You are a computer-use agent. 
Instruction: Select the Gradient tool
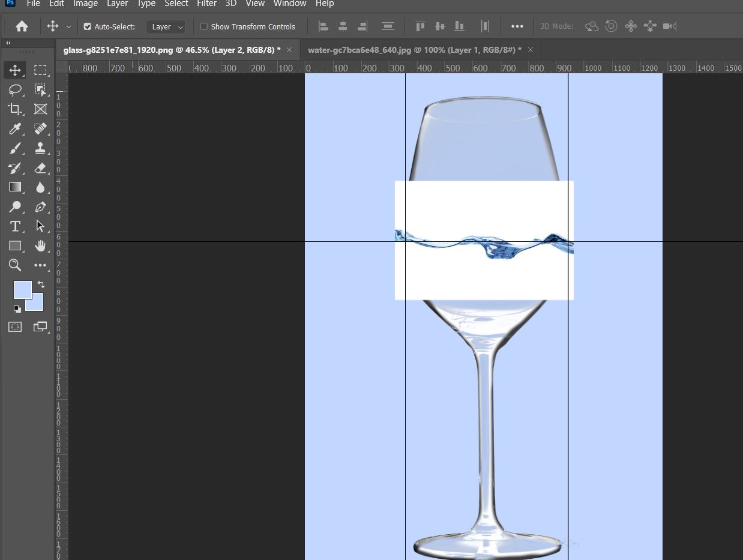[15, 187]
